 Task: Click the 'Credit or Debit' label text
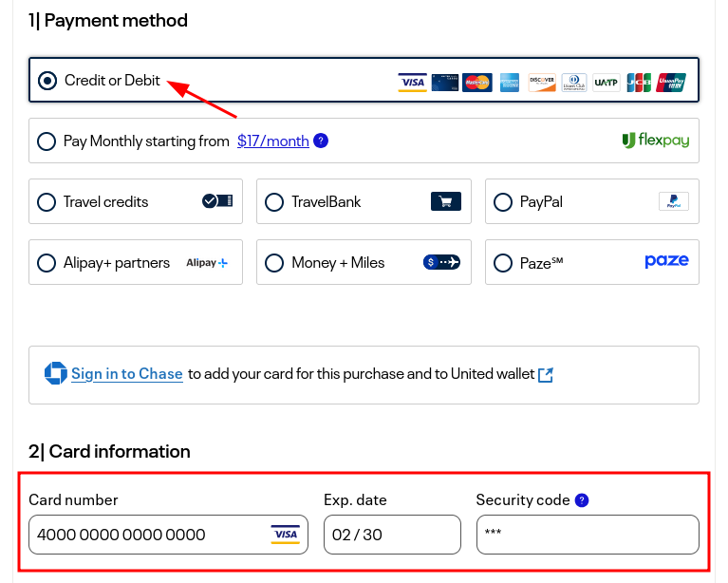[112, 81]
